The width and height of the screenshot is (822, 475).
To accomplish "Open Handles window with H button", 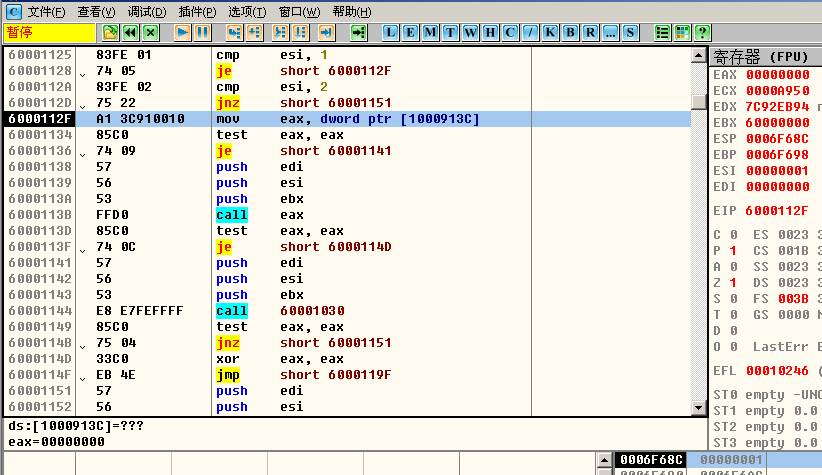I will click(x=490, y=33).
